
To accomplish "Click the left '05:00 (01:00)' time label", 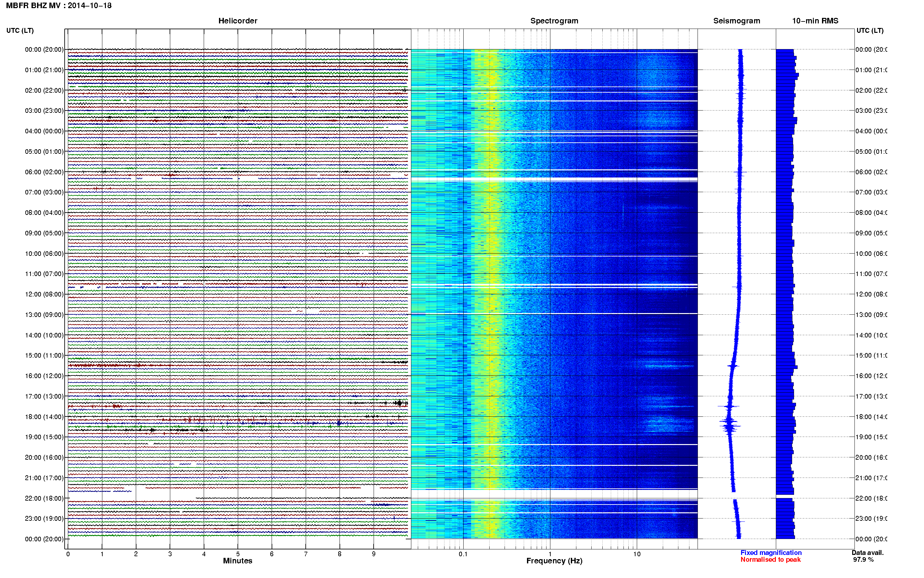I will [x=44, y=151].
